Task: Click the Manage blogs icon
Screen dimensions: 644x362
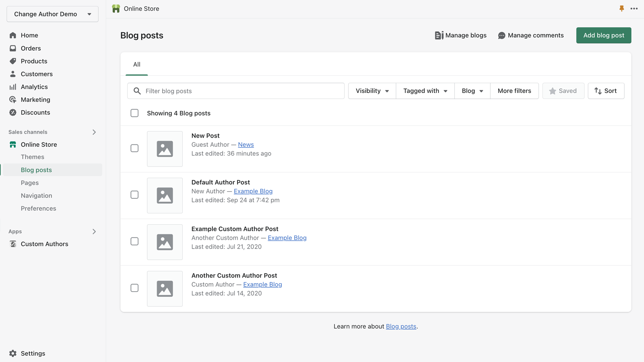Action: coord(438,35)
